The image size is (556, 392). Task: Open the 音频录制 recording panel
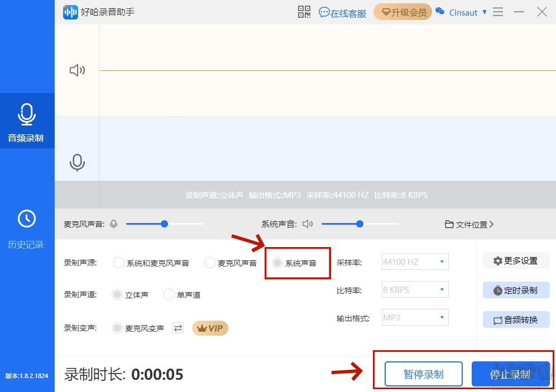27,121
